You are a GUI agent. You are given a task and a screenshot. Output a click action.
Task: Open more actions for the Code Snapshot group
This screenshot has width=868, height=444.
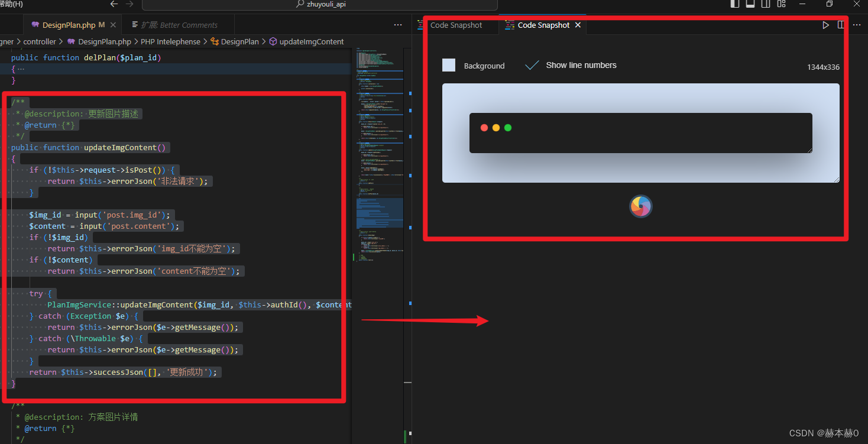click(856, 25)
